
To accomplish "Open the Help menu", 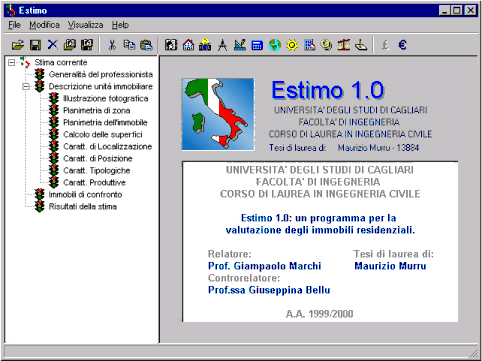I will click(x=120, y=25).
